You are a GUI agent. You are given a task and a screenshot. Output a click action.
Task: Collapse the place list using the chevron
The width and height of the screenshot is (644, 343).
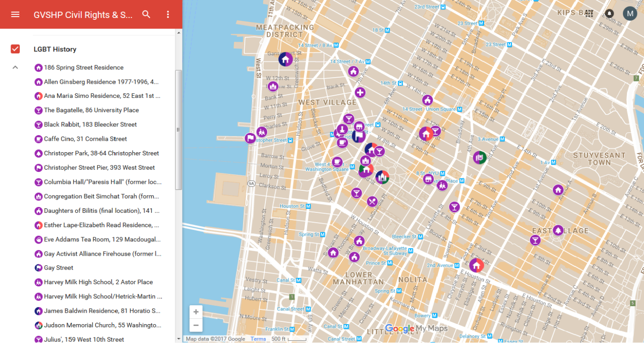pos(15,67)
